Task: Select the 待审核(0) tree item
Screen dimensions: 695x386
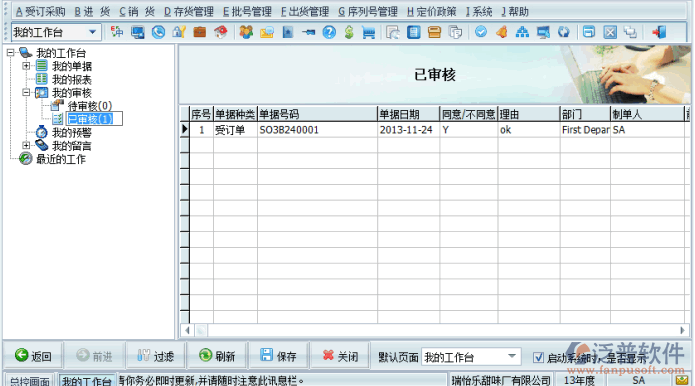Action: point(90,106)
